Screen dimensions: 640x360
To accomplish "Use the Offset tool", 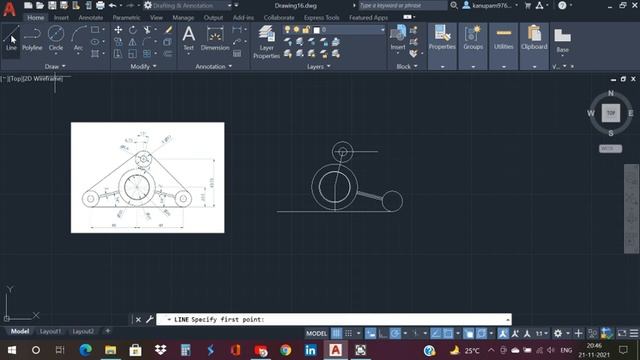I will 168,53.
